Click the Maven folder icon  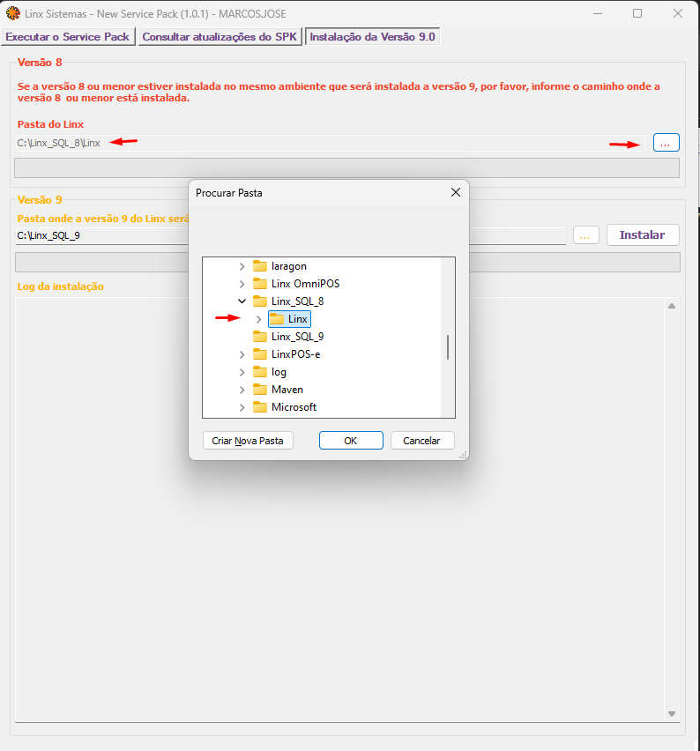pyautogui.click(x=260, y=390)
